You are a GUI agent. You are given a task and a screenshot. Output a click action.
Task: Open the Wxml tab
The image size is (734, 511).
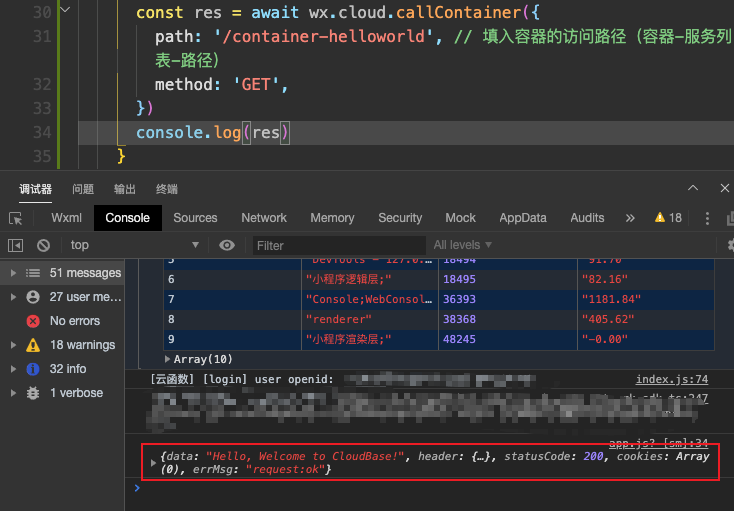[66, 218]
